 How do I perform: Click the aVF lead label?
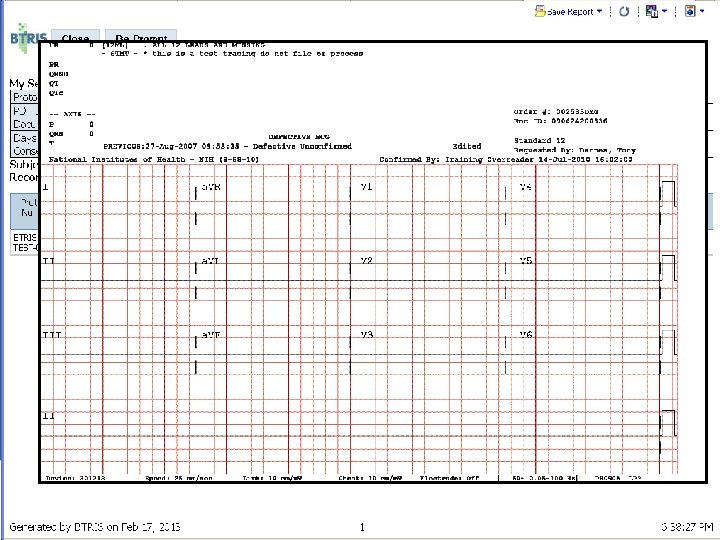click(211, 335)
